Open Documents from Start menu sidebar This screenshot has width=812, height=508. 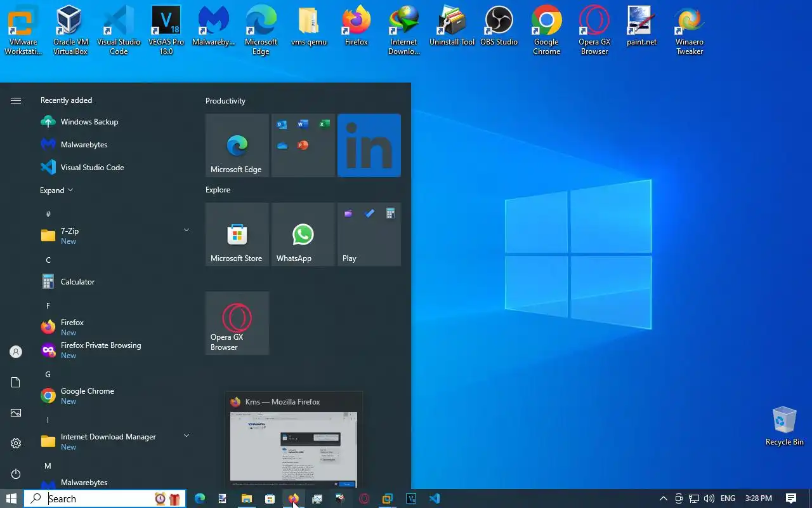pos(16,382)
